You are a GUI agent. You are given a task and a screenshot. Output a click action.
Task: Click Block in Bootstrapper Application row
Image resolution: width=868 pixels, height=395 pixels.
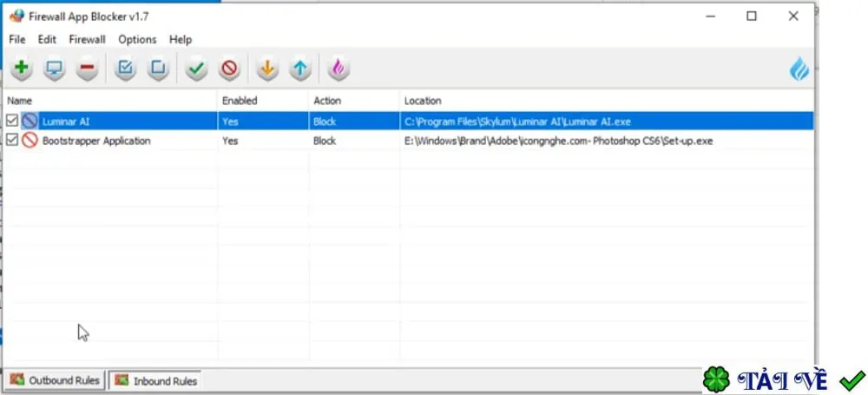(x=325, y=141)
